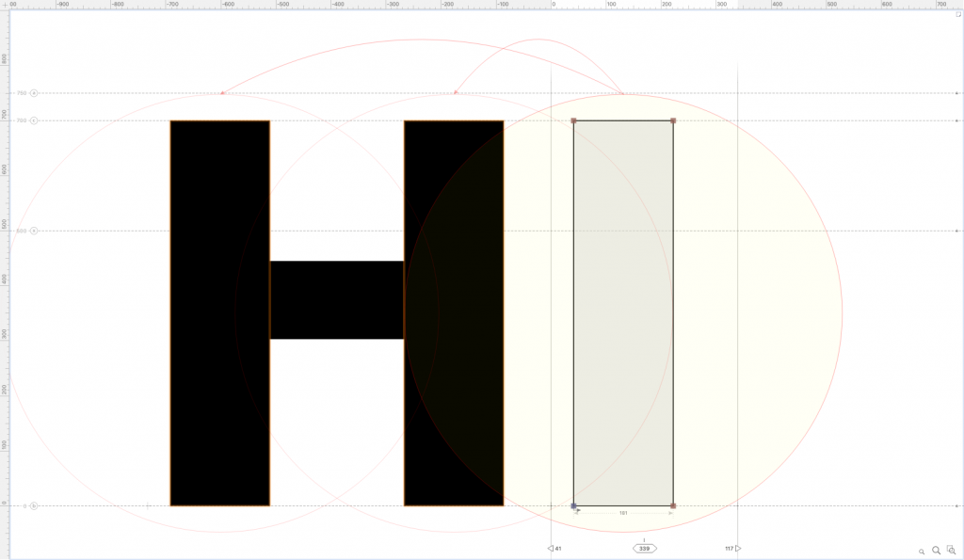Image resolution: width=964 pixels, height=560 pixels.
Task: Click the circled marker on the 750 guideline
Action: pyautogui.click(x=34, y=93)
